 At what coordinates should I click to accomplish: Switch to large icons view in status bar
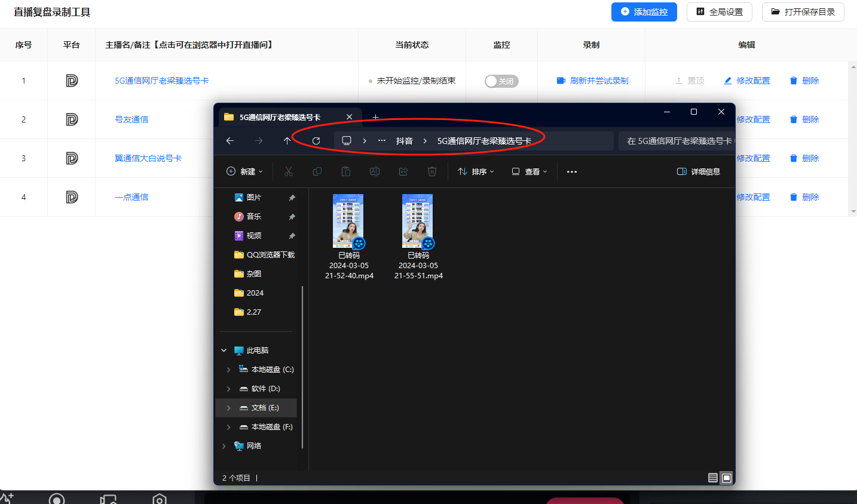click(727, 478)
